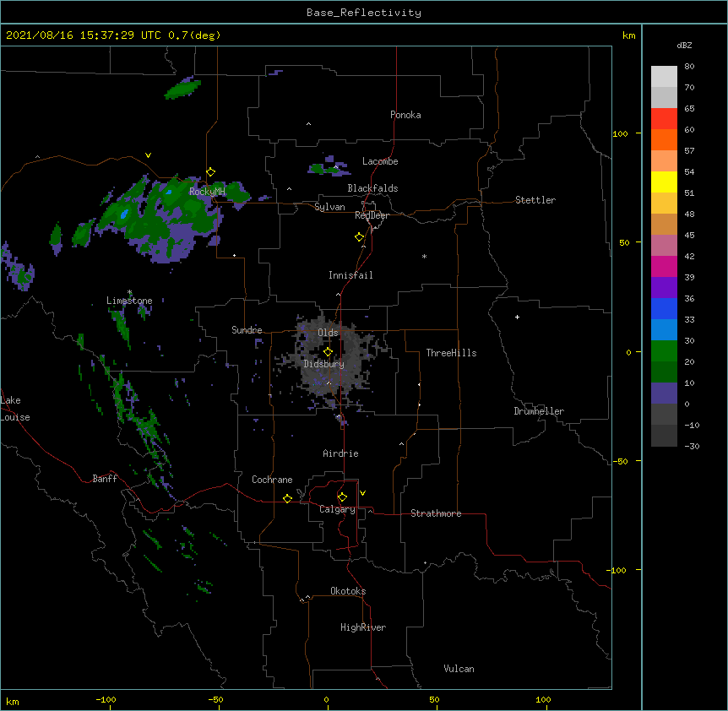Click the red 65 dBZ legend swatch

tap(664, 119)
